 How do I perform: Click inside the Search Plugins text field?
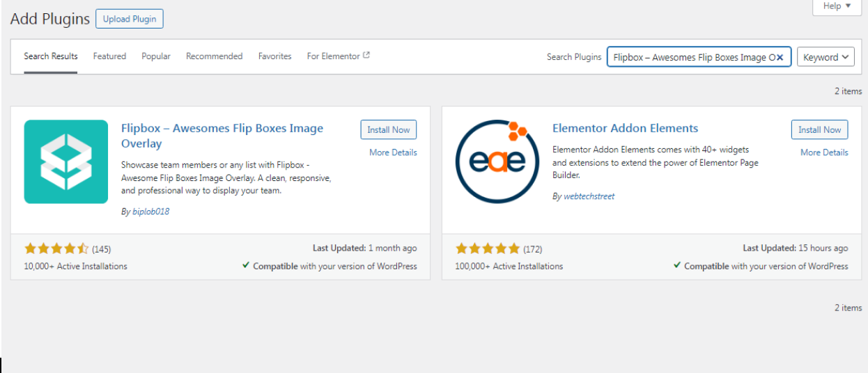pos(690,57)
